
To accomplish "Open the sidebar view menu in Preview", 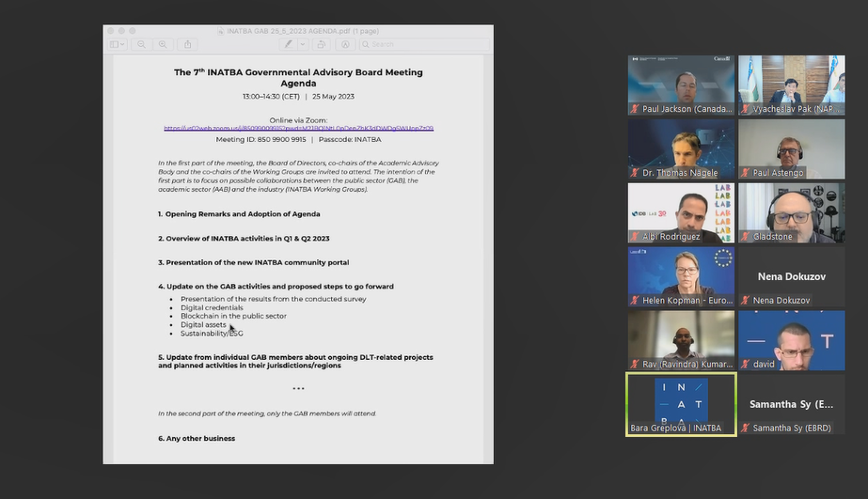I will click(x=118, y=44).
